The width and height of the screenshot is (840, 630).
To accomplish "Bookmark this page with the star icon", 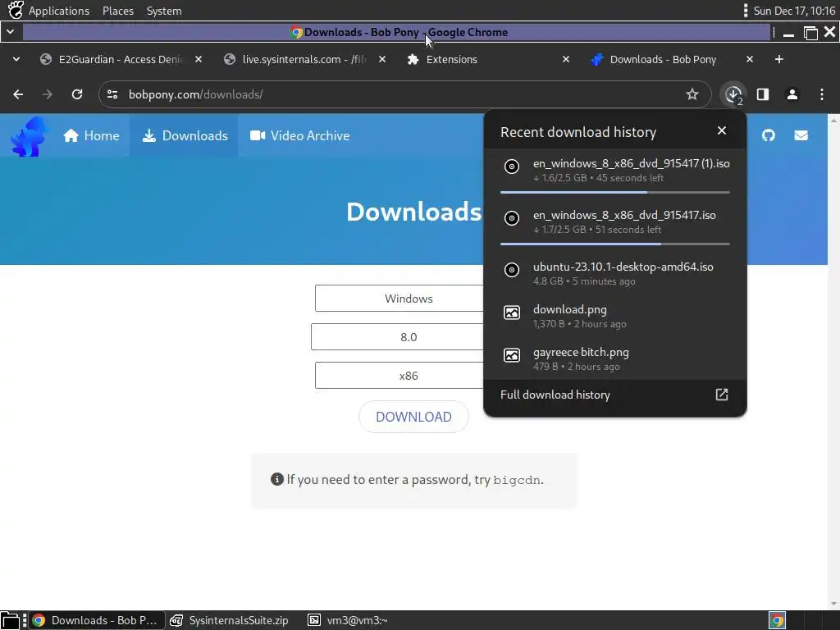I will pyautogui.click(x=692, y=95).
